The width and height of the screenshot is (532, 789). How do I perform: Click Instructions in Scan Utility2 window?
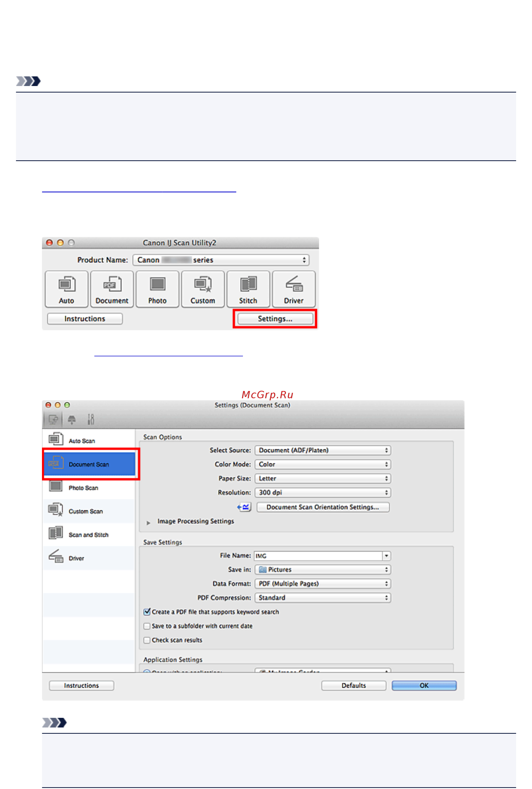click(85, 319)
